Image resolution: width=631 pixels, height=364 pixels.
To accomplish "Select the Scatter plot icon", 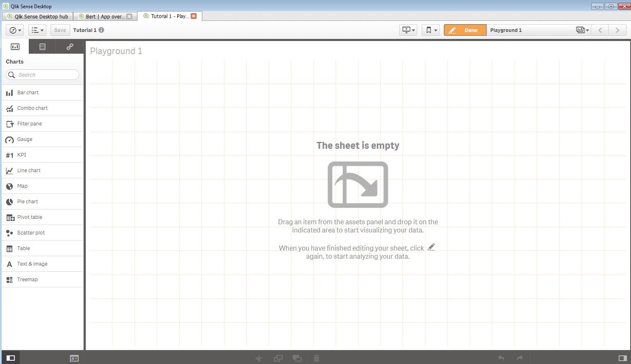I will coord(9,233).
